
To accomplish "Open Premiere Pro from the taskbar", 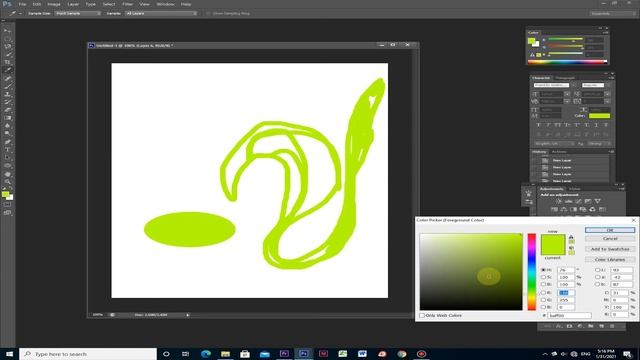I will [284, 354].
